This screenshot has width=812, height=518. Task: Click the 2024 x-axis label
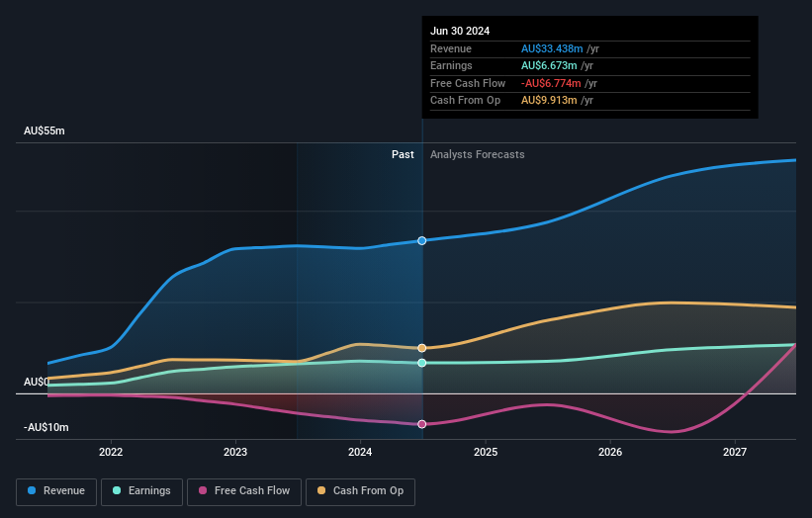(x=360, y=453)
